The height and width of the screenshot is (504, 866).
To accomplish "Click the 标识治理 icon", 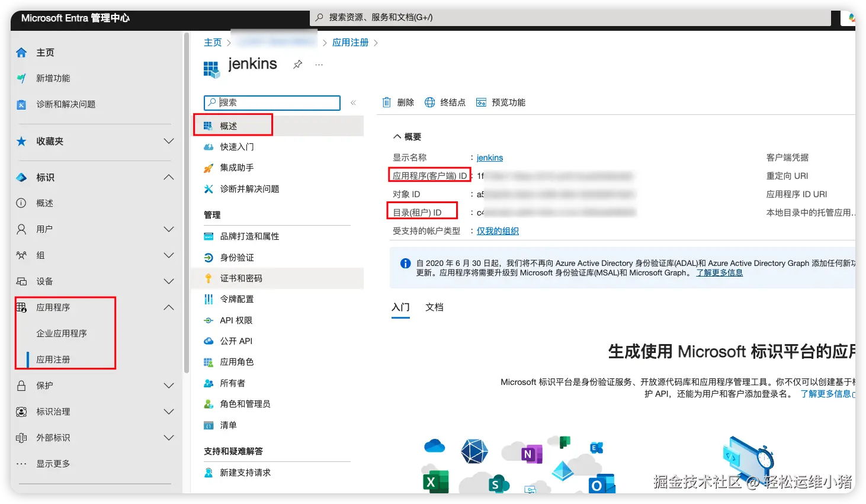I will 21,412.
